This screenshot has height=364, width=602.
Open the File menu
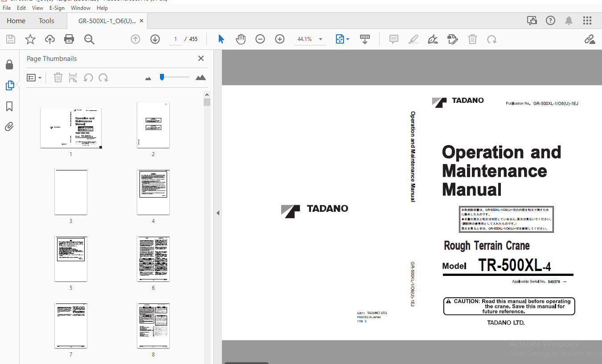pyautogui.click(x=7, y=8)
